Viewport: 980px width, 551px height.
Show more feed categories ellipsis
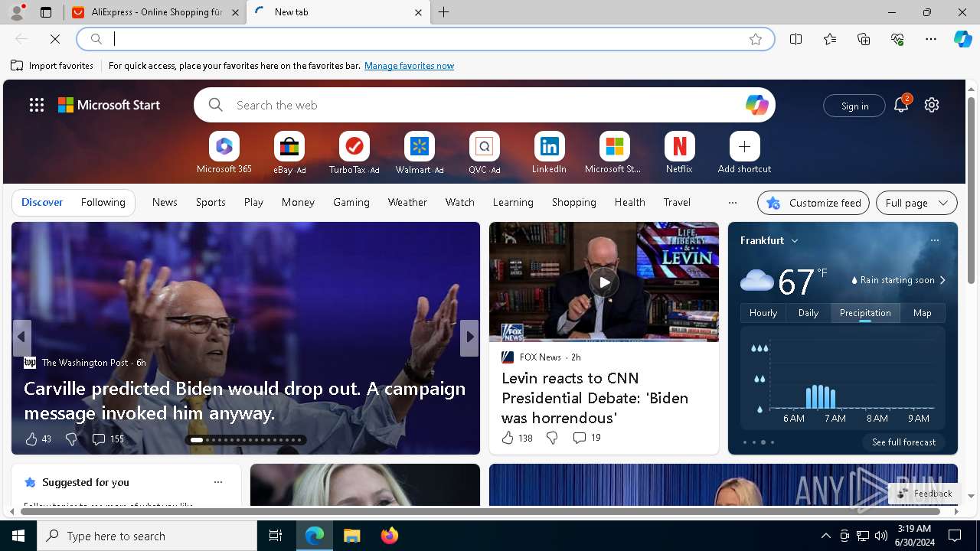tap(733, 203)
